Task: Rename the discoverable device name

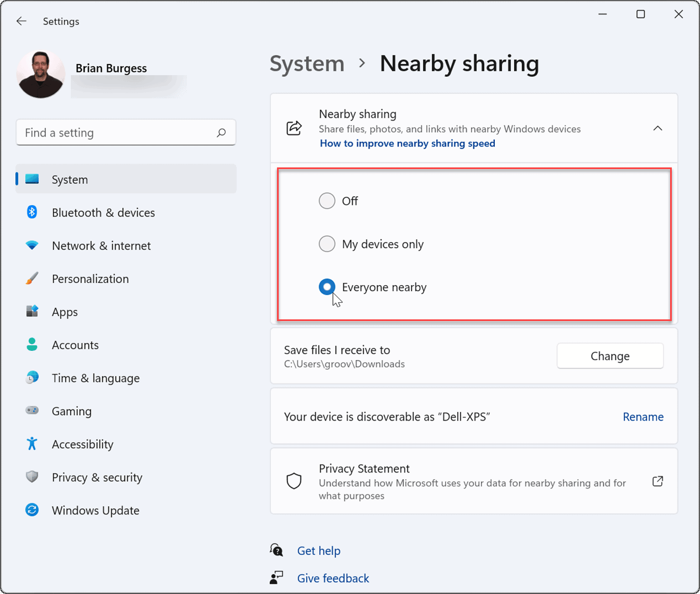Action: (643, 417)
